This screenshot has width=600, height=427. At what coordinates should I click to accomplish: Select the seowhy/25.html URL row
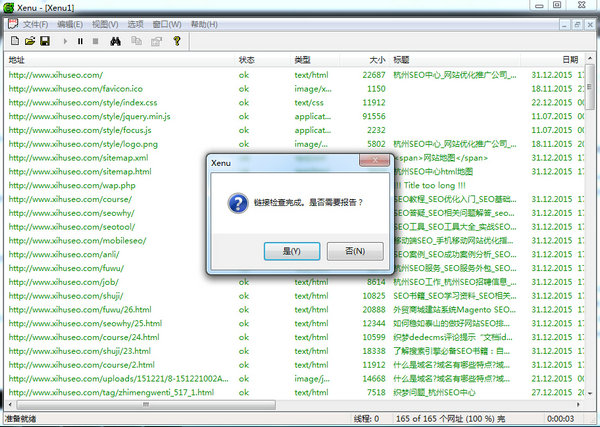click(x=295, y=323)
